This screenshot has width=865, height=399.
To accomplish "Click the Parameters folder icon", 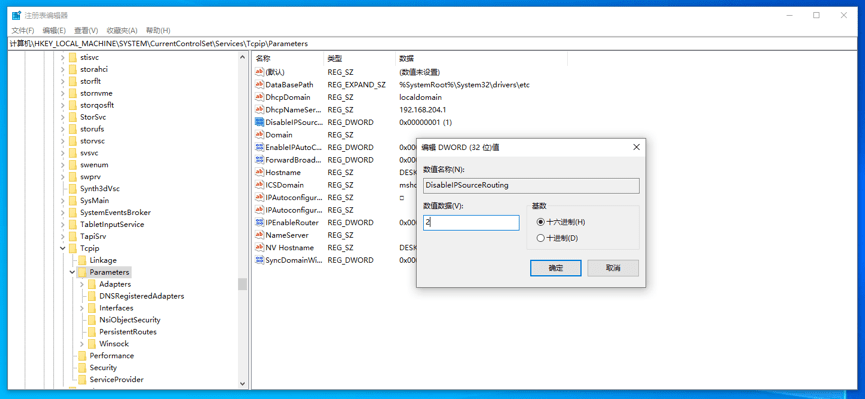I will (x=82, y=272).
